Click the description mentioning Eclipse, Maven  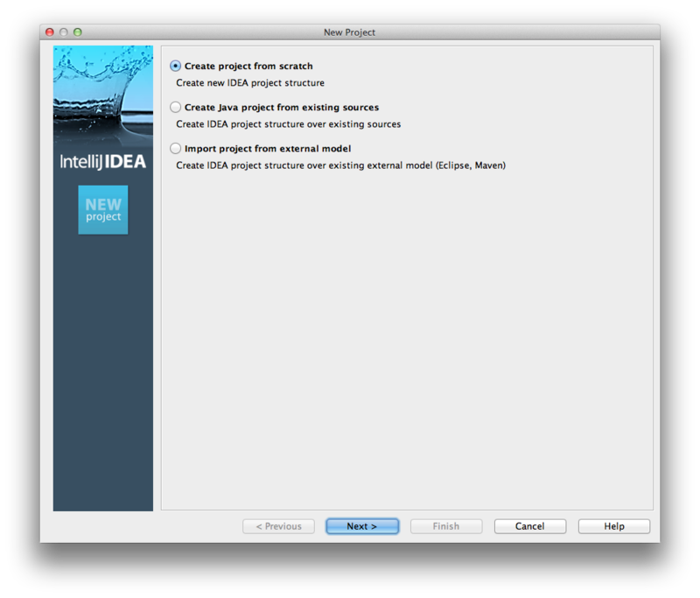pyautogui.click(x=340, y=165)
